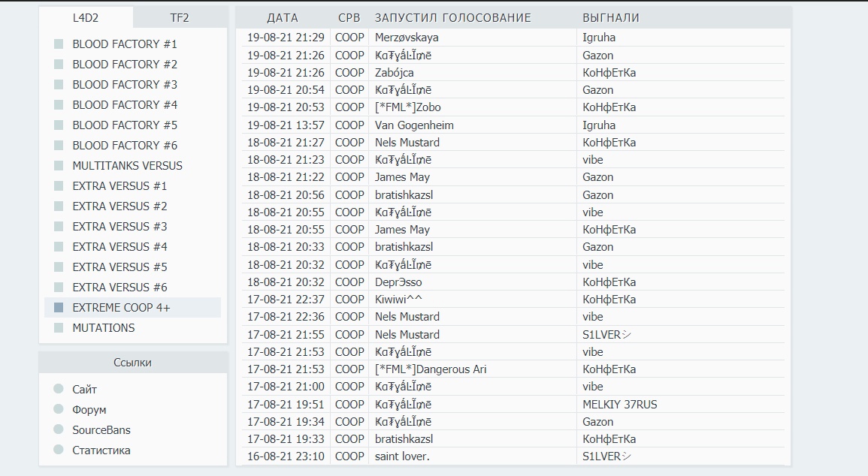Select EXTRA VERSUS #2 server
This screenshot has height=476, width=868.
coord(119,206)
